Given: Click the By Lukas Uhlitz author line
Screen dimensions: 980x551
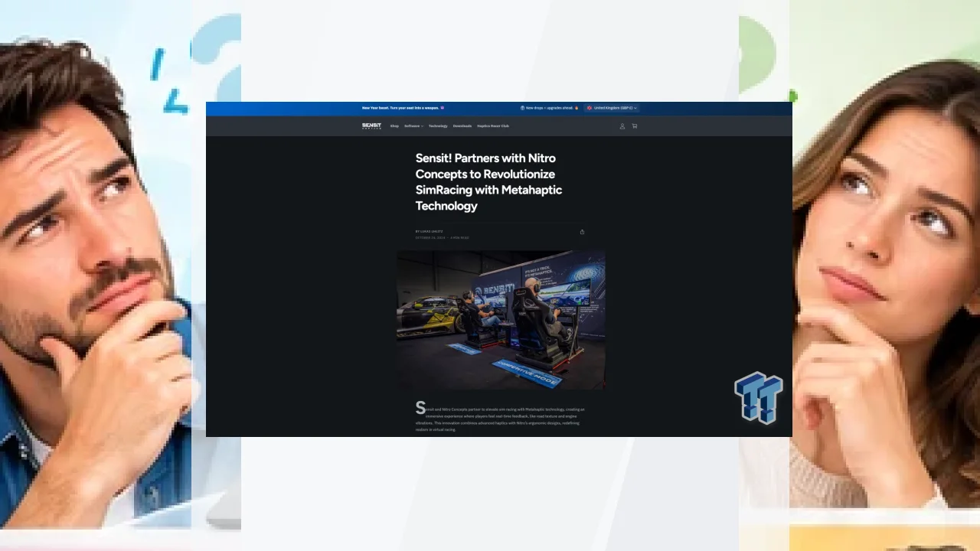Looking at the screenshot, I should [x=429, y=231].
